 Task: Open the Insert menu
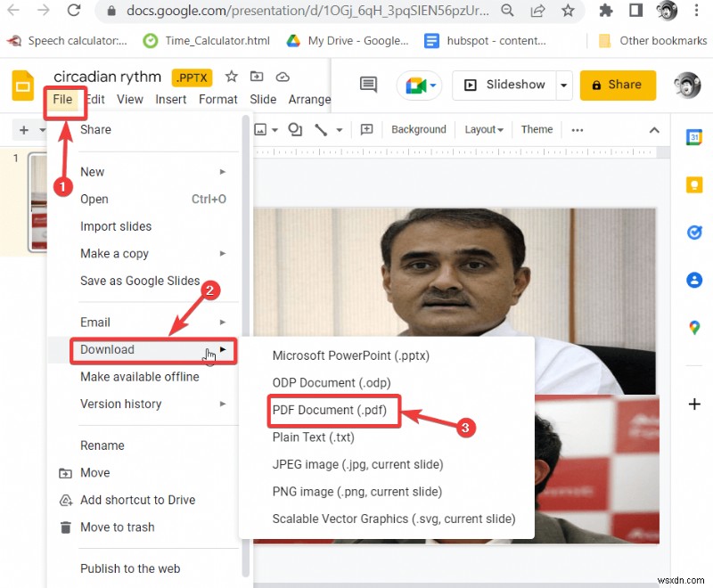pyautogui.click(x=170, y=99)
